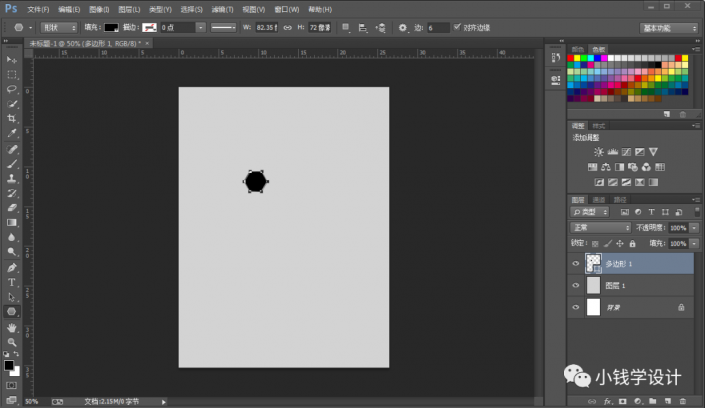This screenshot has width=705, height=408.
Task: Select the Move tool
Action: [12, 60]
